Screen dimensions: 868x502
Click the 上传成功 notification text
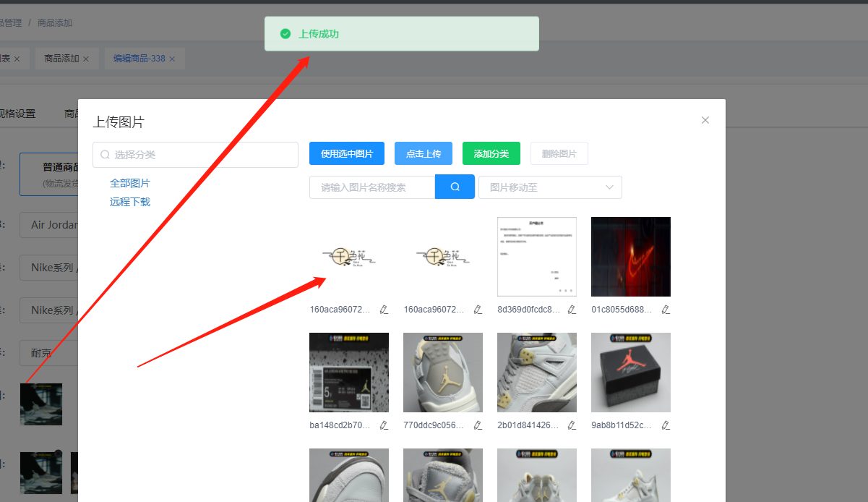tap(319, 34)
